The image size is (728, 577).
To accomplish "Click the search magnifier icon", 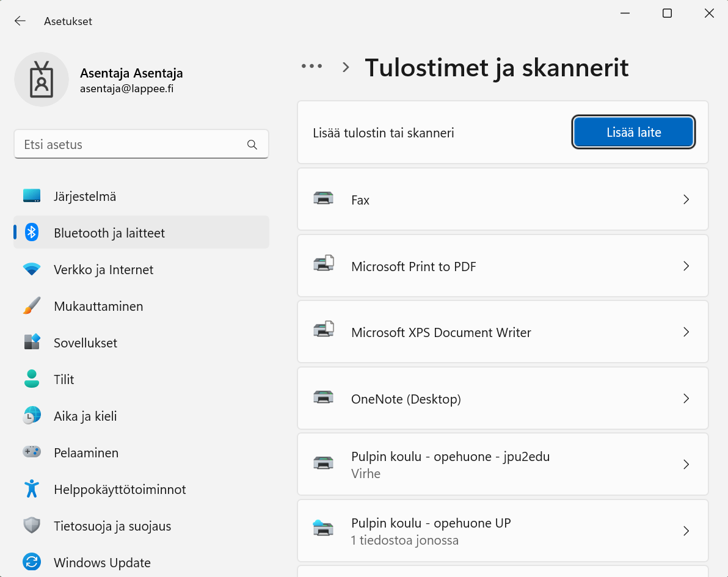I will pyautogui.click(x=252, y=145).
